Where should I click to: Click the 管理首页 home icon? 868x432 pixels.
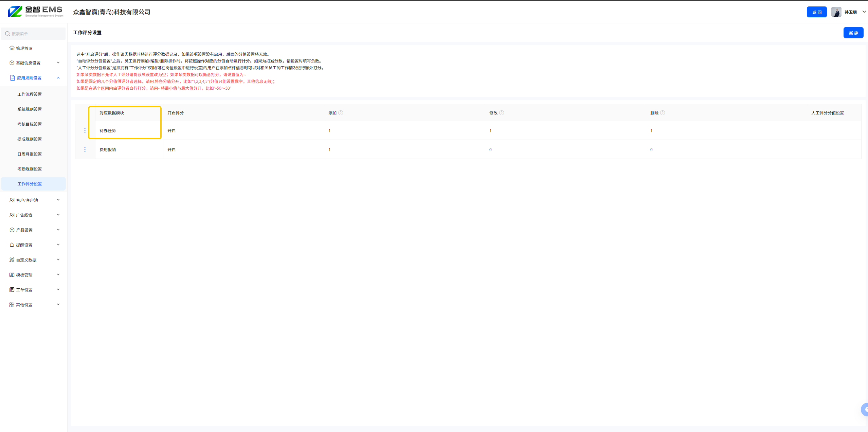point(12,48)
